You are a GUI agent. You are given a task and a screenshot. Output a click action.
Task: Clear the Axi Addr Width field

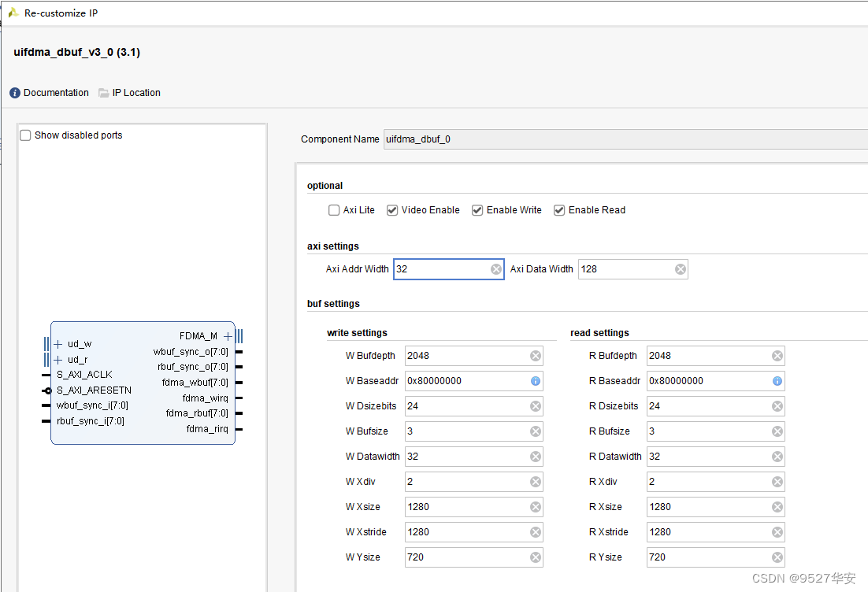coord(496,269)
